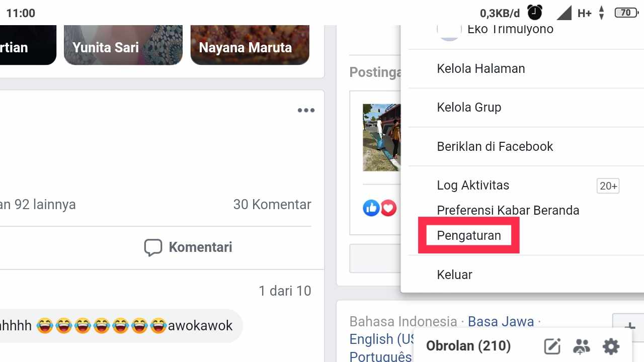Click the blue like reaction icon
The width and height of the screenshot is (644, 362).
coord(371,208)
